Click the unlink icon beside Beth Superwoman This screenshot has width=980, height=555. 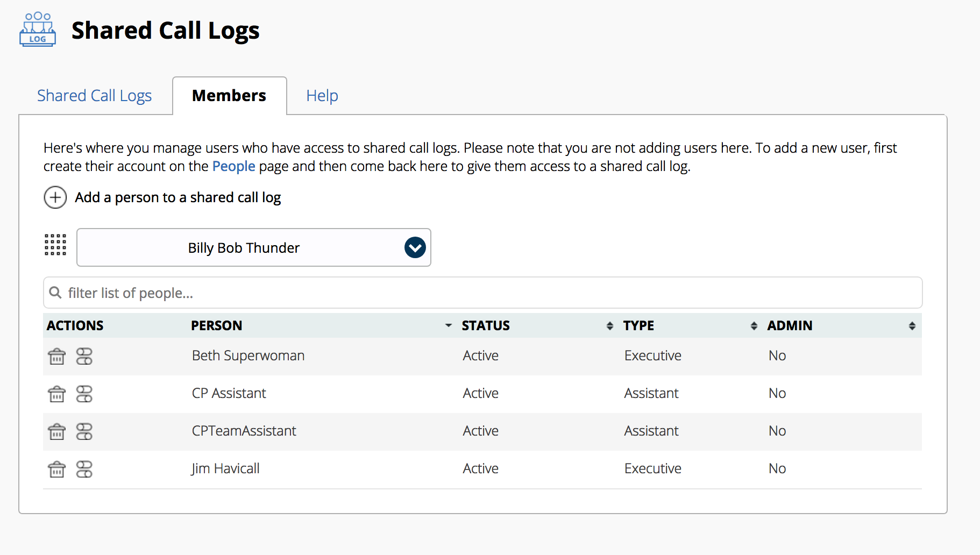coord(84,355)
